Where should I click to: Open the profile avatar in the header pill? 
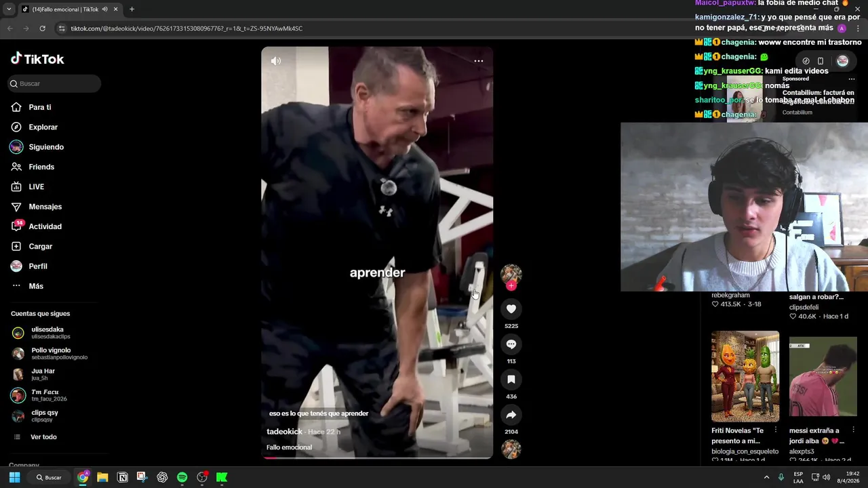(x=842, y=61)
